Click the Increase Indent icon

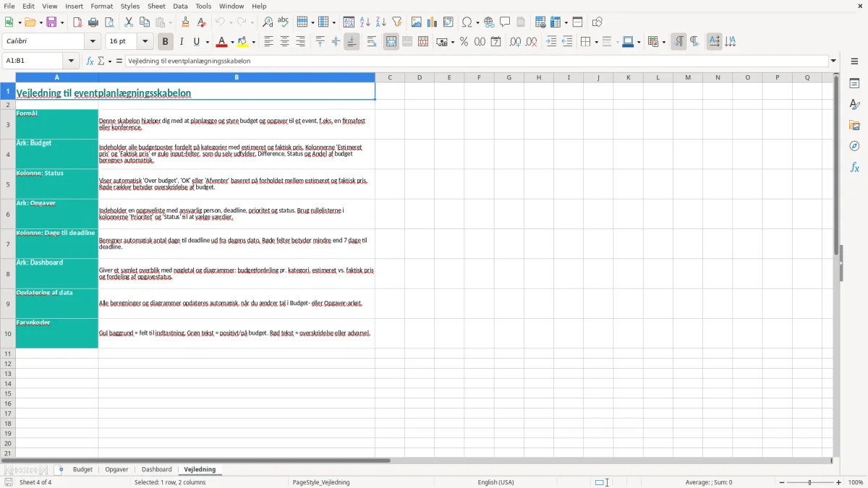pyautogui.click(x=551, y=42)
